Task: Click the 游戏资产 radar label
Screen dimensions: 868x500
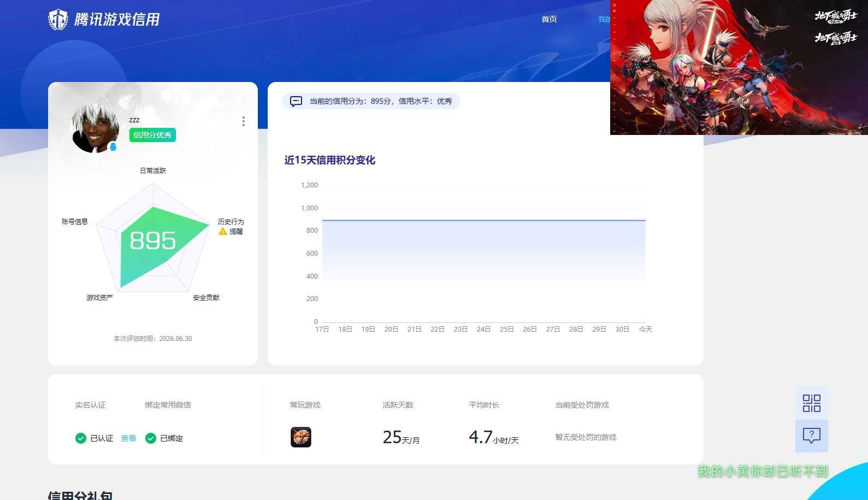Action: pyautogui.click(x=99, y=297)
